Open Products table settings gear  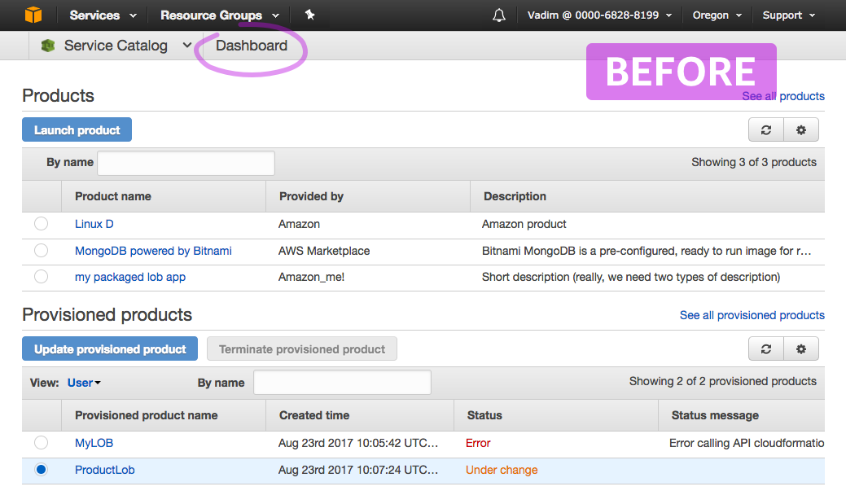point(801,130)
